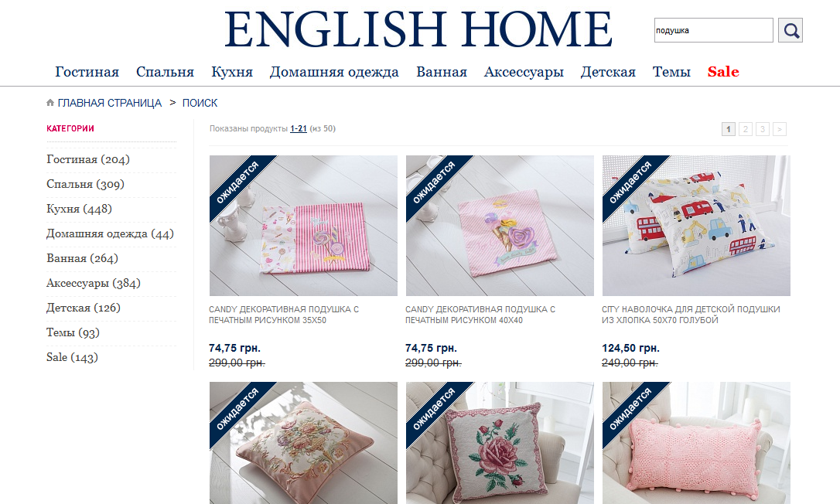840x504 pixels.
Task: Go to next results page arrow
Action: [780, 129]
